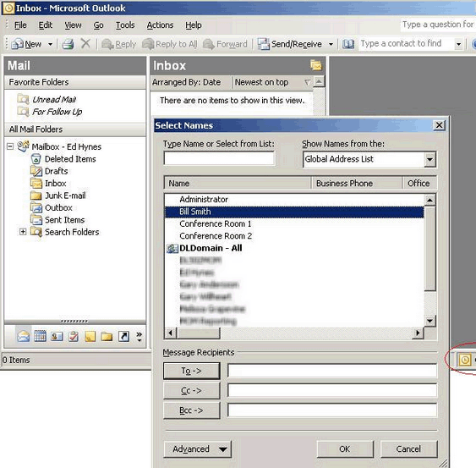Open the Global Address List dropdown

[x=429, y=159]
